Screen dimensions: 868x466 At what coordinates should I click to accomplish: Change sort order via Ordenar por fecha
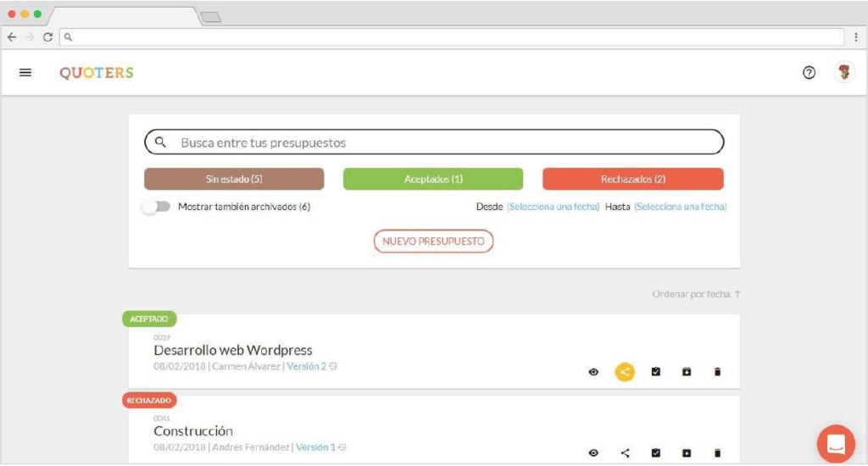click(x=696, y=294)
